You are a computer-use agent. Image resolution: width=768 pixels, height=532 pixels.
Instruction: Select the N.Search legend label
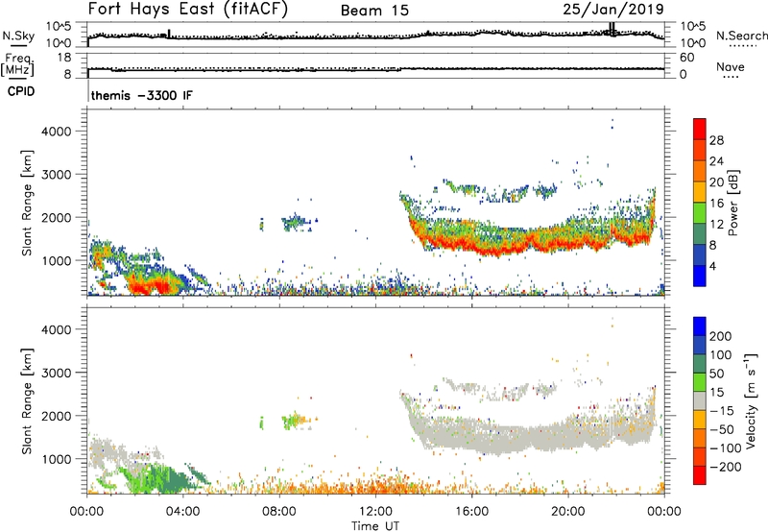click(741, 36)
